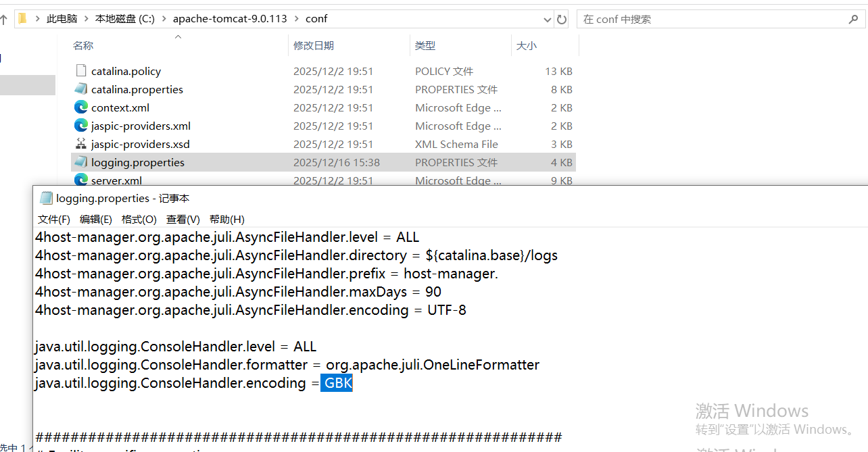The height and width of the screenshot is (452, 868).
Task: Click the 2025/12/16 15:38 modified date
Action: coord(337,162)
